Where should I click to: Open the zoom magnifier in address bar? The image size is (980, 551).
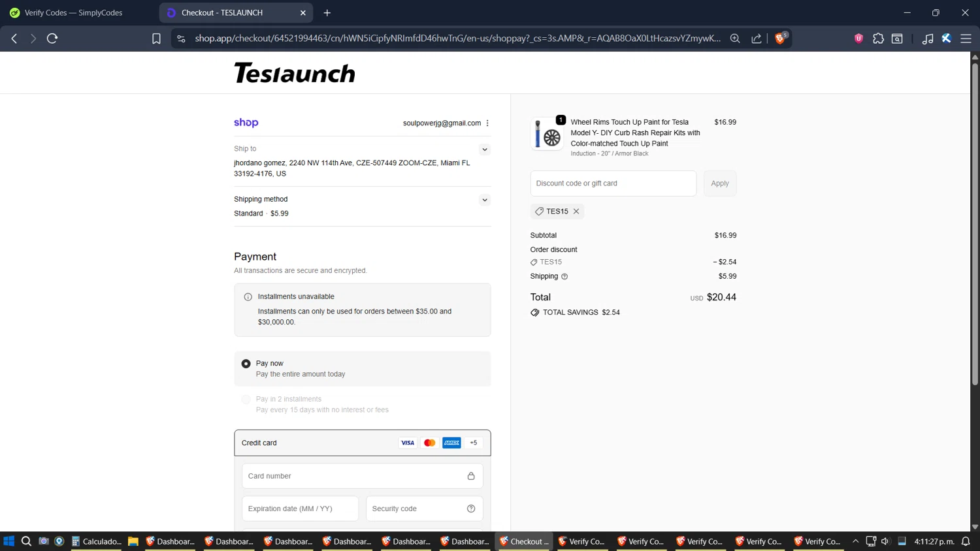click(x=735, y=39)
